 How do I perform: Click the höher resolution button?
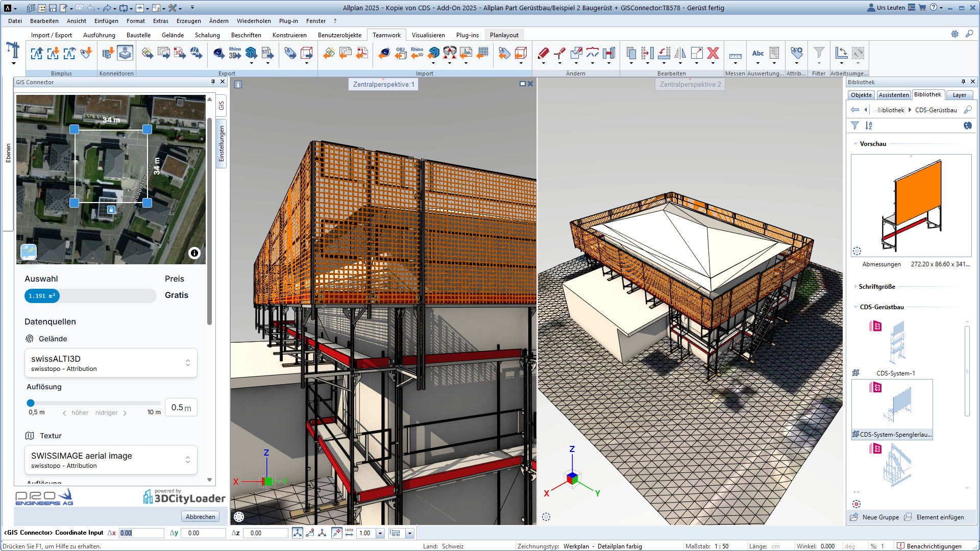[76, 413]
